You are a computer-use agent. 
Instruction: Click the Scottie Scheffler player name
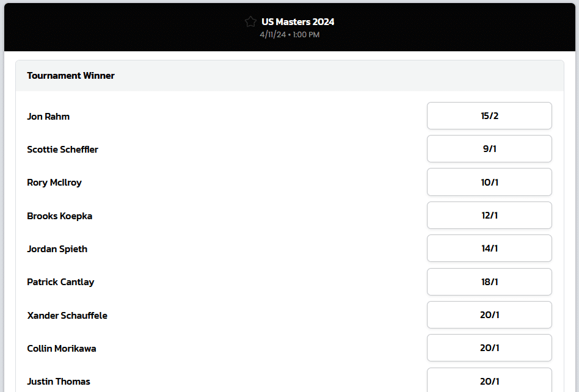click(62, 149)
